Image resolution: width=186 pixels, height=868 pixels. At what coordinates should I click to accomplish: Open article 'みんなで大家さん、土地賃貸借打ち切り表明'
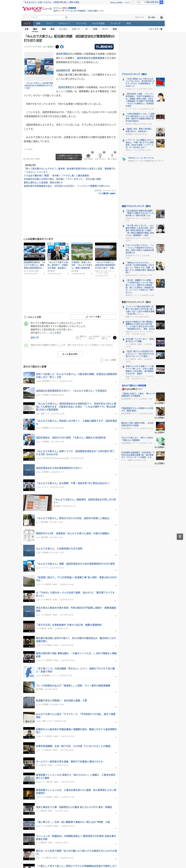click(59, 548)
